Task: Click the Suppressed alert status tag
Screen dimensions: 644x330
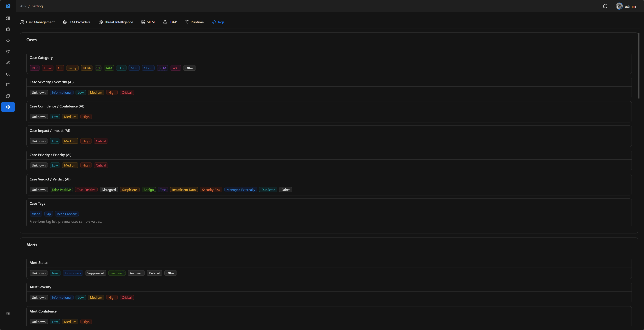Action: point(96,273)
